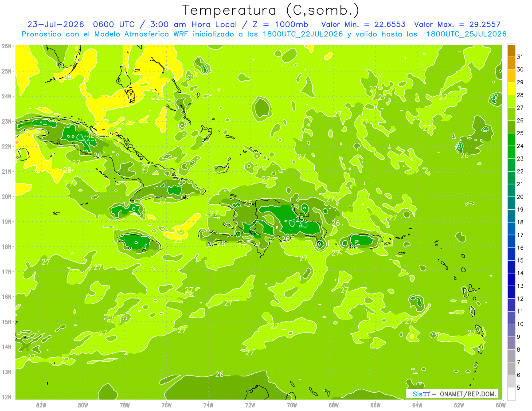
Task: Click the valid-until time "1800UTC_25JUL2026"
Action: coord(466,34)
